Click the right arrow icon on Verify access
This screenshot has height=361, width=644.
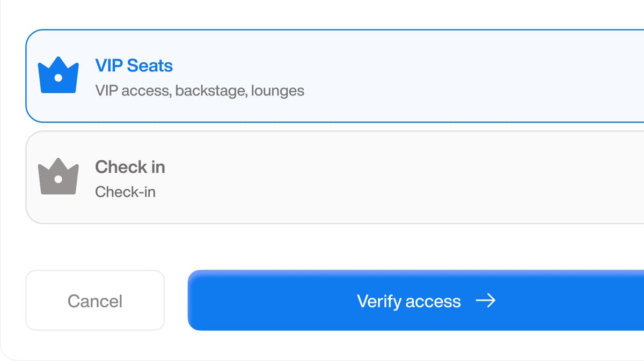point(485,301)
